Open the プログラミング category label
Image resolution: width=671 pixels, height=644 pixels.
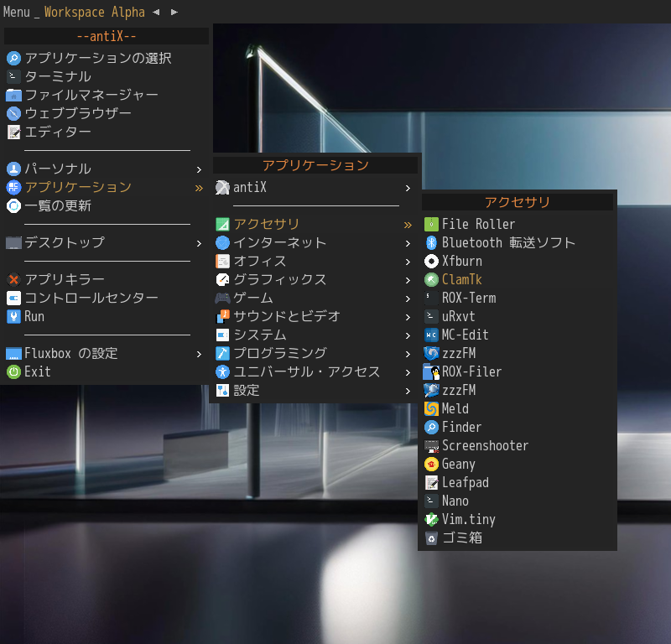click(x=280, y=353)
